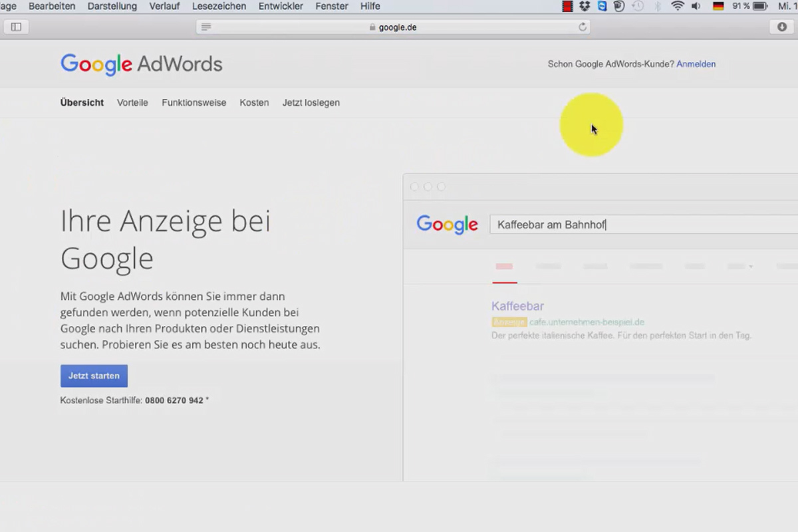Switch to the Kosten tab
The width and height of the screenshot is (798, 532).
pos(254,102)
